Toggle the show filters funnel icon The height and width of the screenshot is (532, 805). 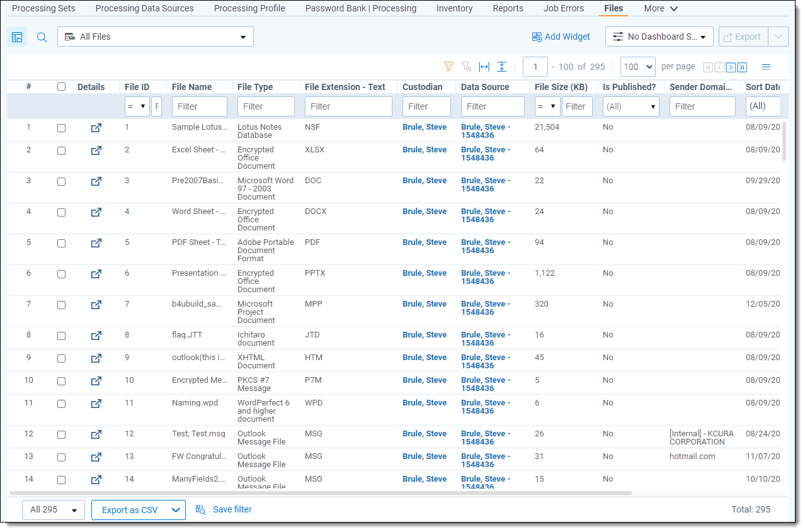click(448, 67)
